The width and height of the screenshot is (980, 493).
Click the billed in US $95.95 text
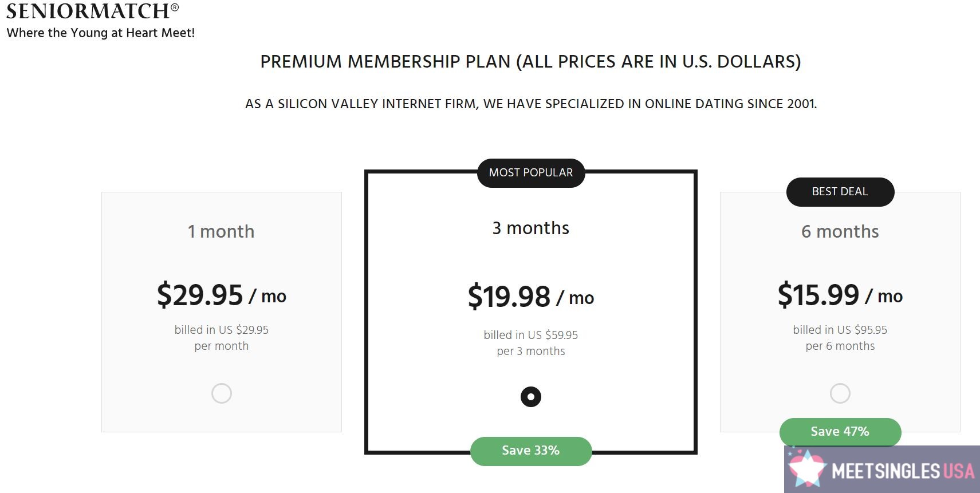[x=840, y=330]
